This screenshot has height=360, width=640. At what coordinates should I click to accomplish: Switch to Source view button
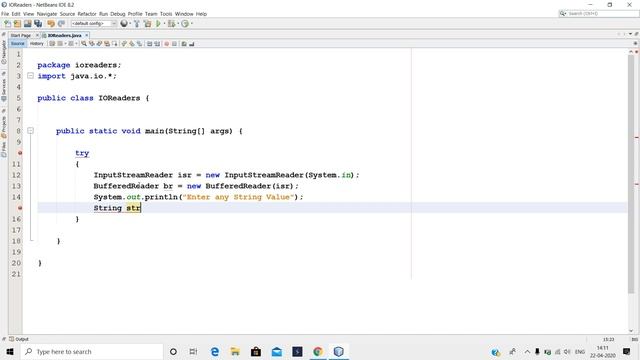(x=18, y=44)
